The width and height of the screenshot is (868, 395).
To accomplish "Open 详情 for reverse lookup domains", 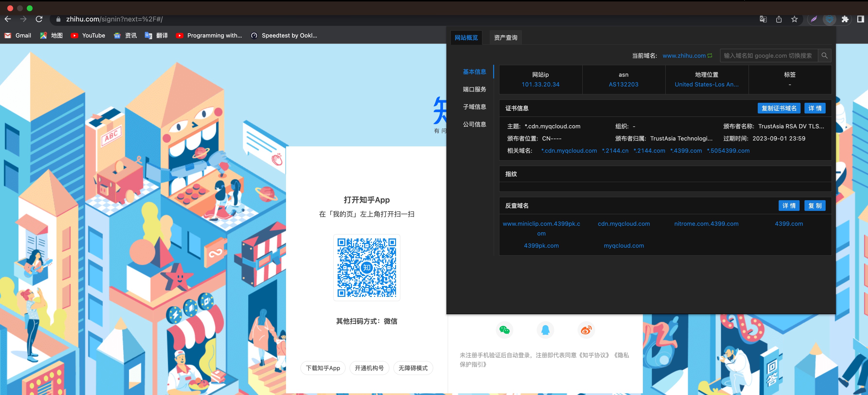I will click(789, 206).
